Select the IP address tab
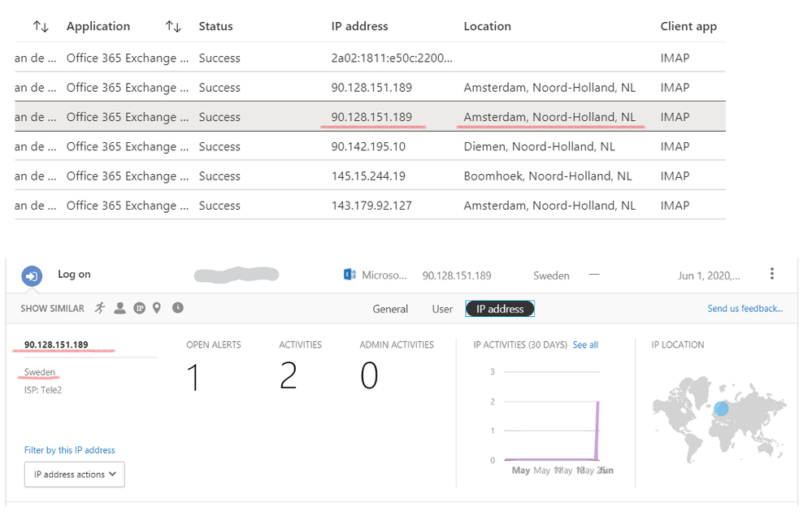This screenshot has width=812, height=516. 500,309
